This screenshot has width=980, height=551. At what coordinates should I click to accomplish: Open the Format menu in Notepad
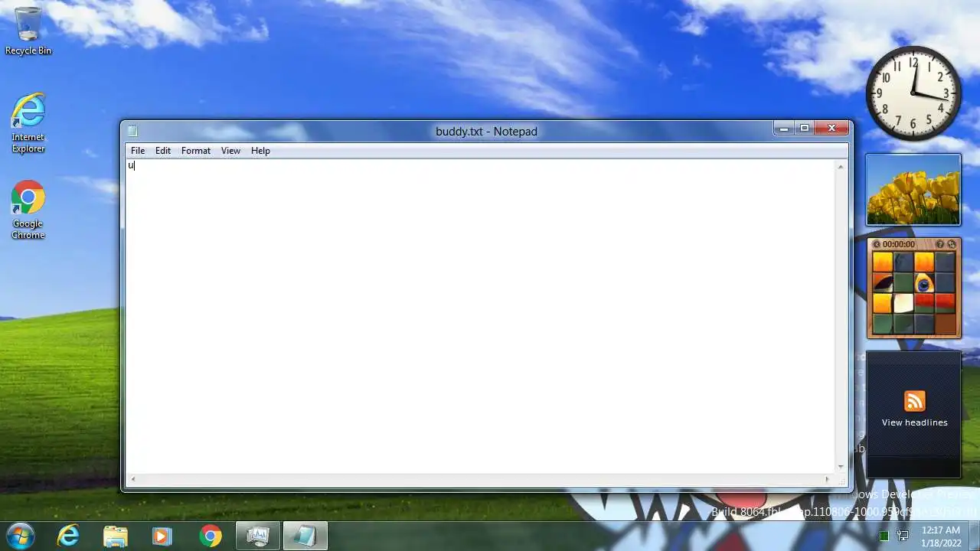196,151
